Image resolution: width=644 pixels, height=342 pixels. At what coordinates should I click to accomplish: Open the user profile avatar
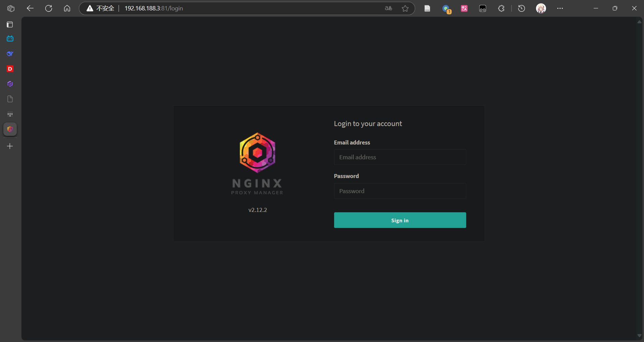(x=541, y=8)
